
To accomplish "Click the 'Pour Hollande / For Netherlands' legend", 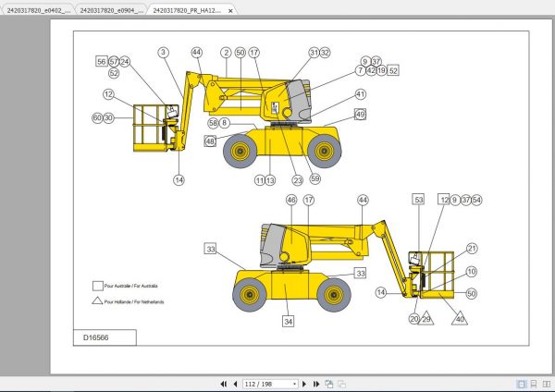I will click(134, 301).
